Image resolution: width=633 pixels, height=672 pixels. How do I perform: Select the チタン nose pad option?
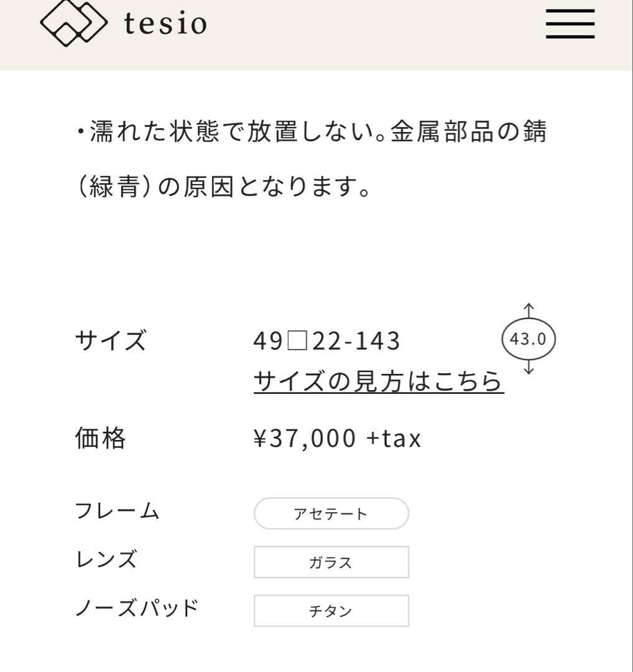(x=330, y=610)
